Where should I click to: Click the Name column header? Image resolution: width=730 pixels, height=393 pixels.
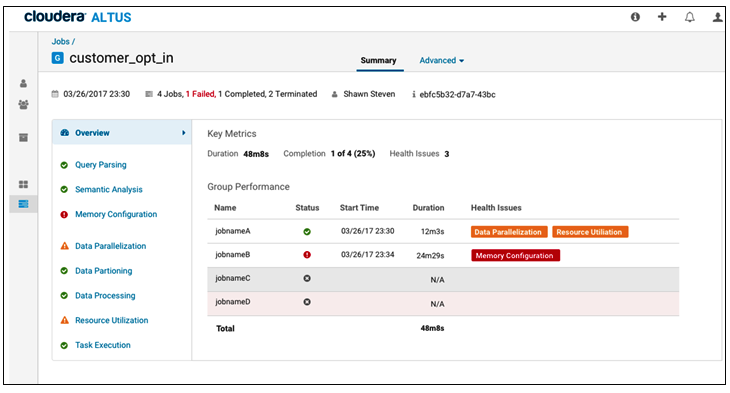[x=225, y=208]
